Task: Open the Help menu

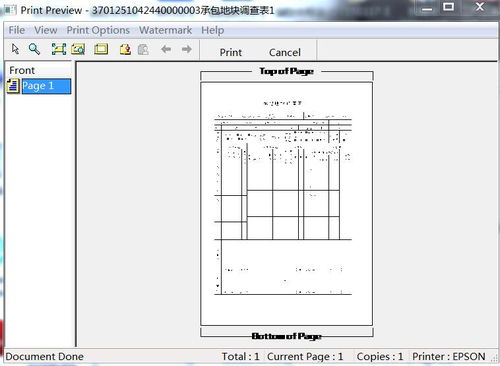Action: (x=212, y=30)
